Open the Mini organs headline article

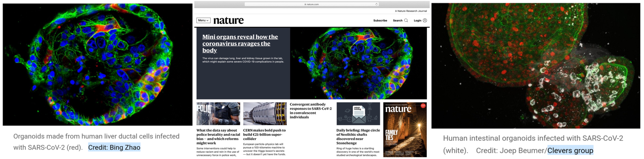pos(240,44)
